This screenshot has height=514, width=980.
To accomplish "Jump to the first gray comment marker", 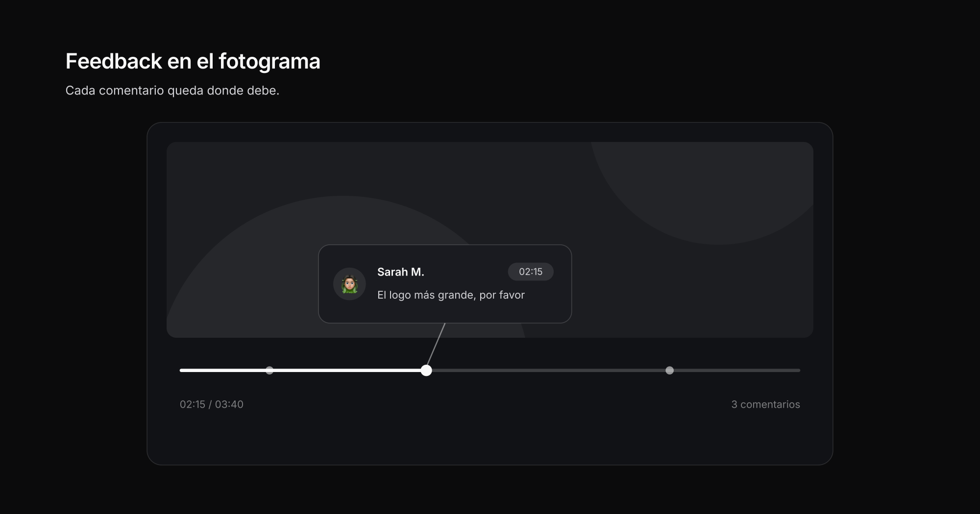I will (269, 371).
